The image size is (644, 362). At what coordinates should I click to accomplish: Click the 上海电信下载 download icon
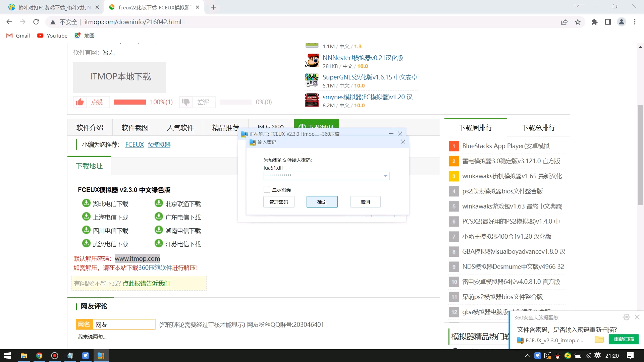click(86, 217)
